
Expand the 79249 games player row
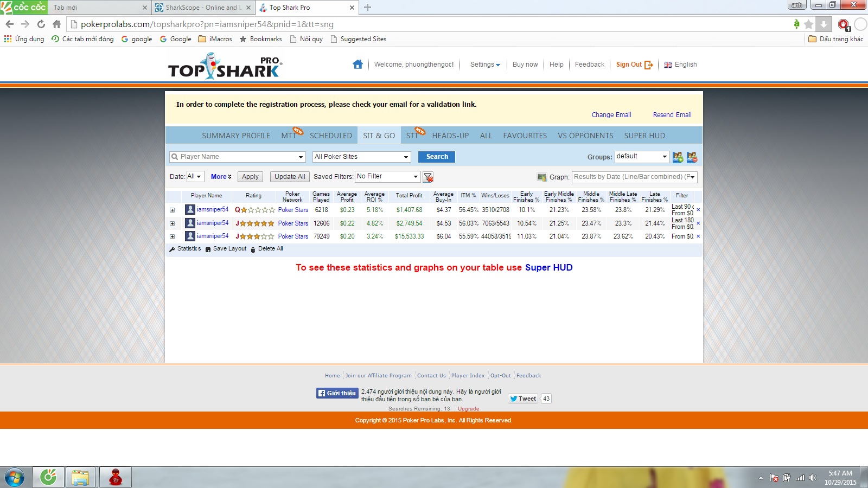(x=172, y=236)
